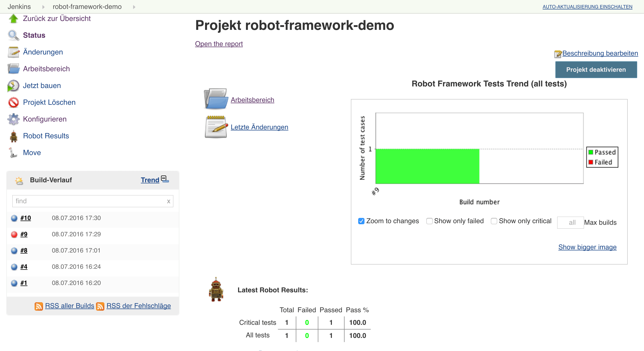644x351 pixels.
Task: Click the green up-arrow Zurück zur Übersicht icon
Action: click(x=13, y=19)
